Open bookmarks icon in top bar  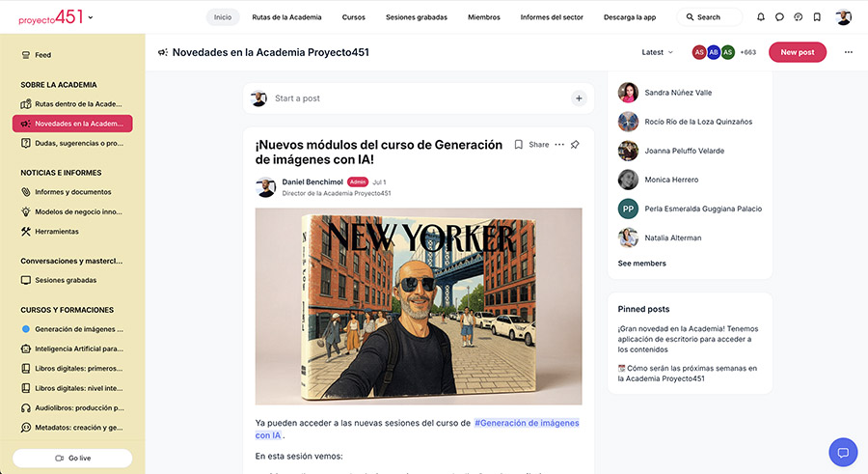817,17
